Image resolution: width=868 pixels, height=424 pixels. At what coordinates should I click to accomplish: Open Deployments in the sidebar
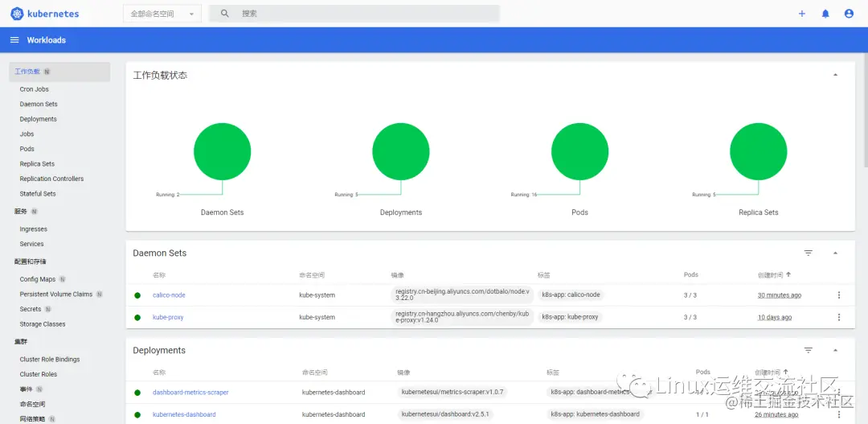click(39, 119)
